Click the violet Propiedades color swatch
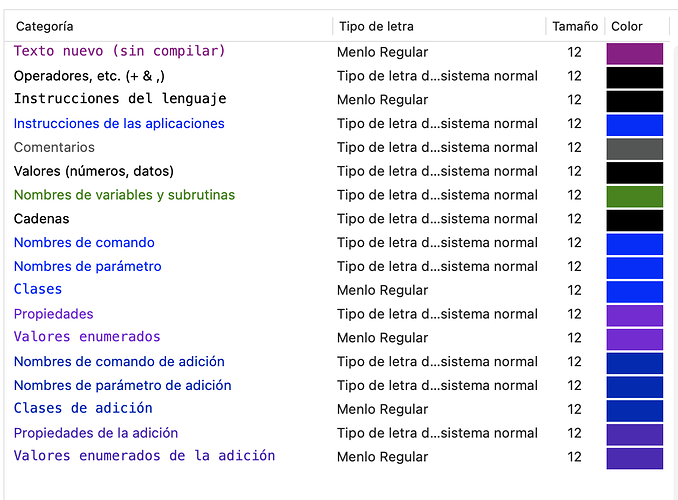 (x=634, y=315)
